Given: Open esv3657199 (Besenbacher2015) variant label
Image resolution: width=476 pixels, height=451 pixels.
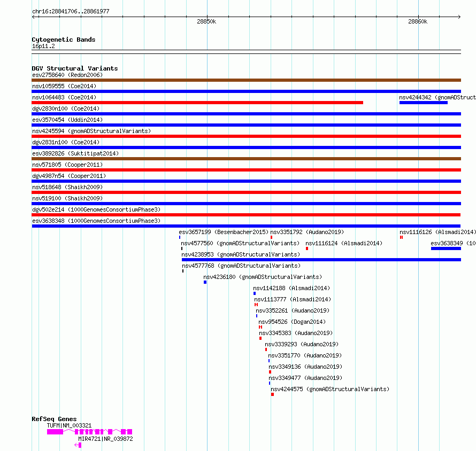Looking at the screenshot, I should coord(224,232).
